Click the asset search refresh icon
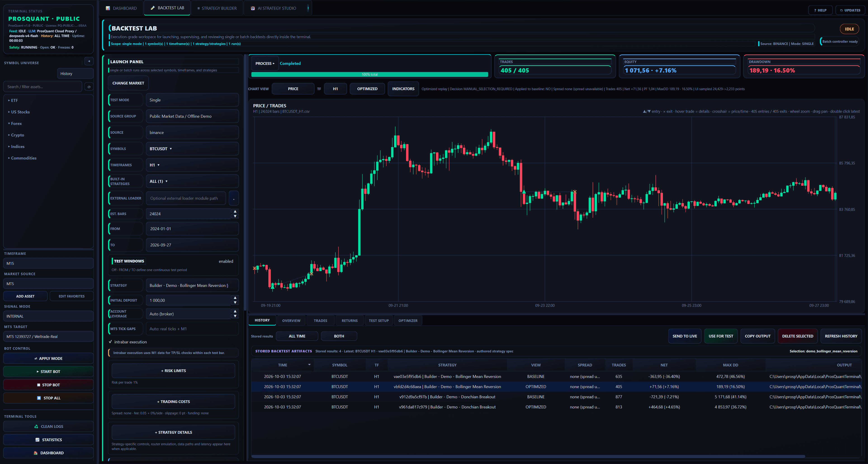This screenshot has width=868, height=464. [x=89, y=87]
